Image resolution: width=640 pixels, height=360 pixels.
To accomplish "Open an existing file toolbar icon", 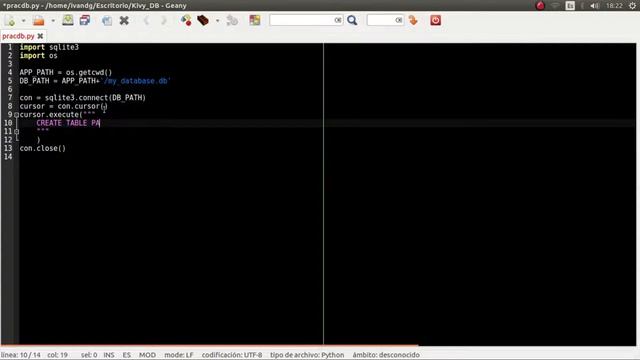I will pos(39,20).
